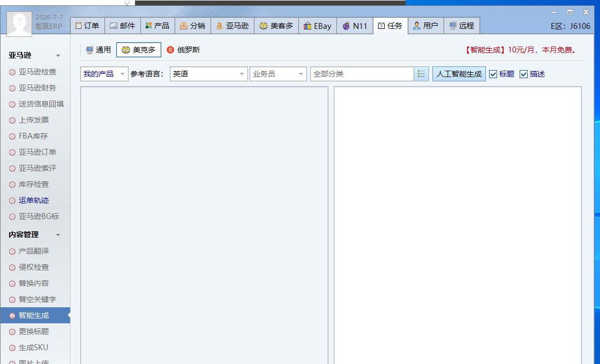The image size is (600, 364).
Task: Switch to the 订单 tab
Action: (x=87, y=26)
